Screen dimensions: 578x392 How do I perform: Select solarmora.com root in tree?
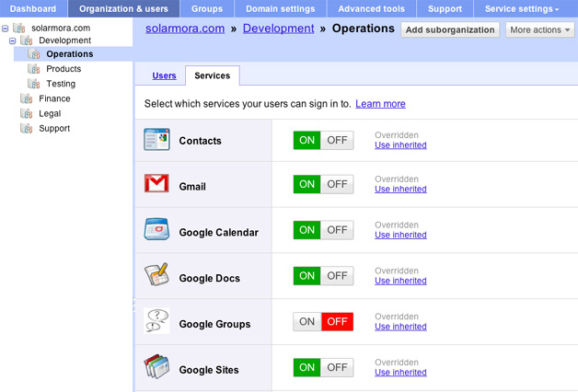[x=61, y=28]
